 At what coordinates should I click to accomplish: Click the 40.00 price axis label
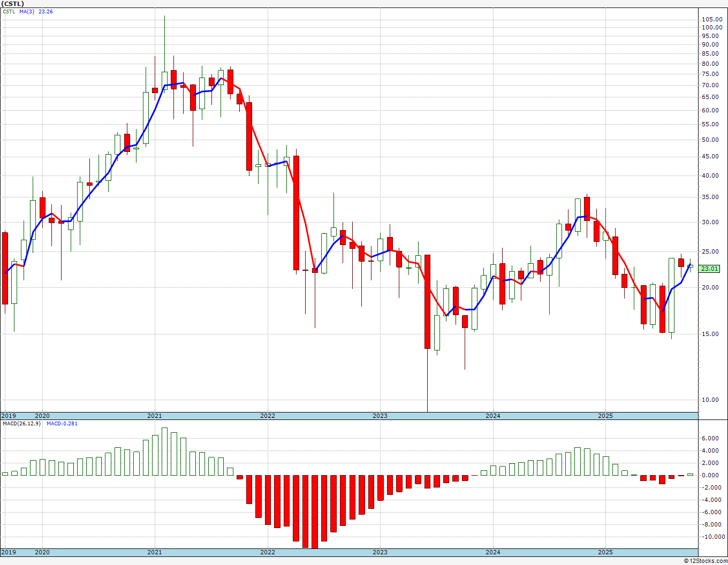point(710,176)
